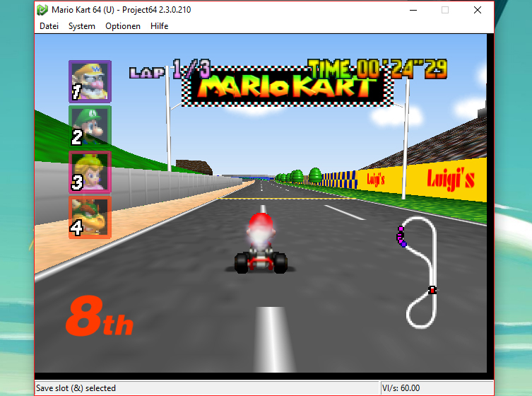Click the Project64 app icon in title bar
This screenshot has width=532, height=396.
pyautogui.click(x=43, y=10)
